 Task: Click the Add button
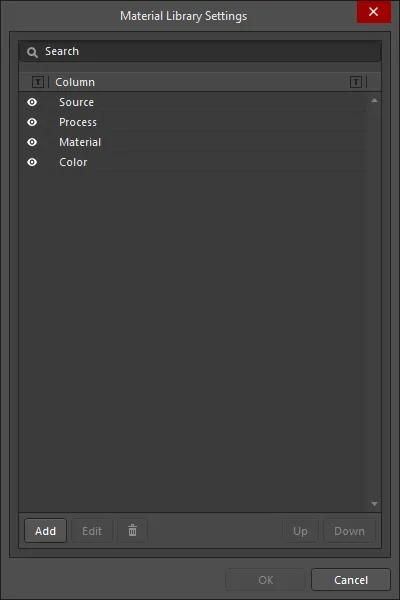(46, 531)
